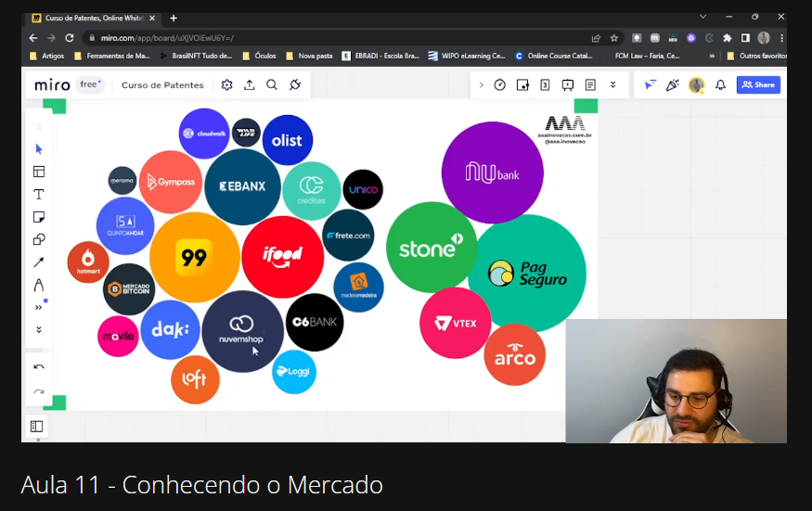The width and height of the screenshot is (812, 511).
Task: Open the Curso de Patentes board title
Action: point(162,85)
